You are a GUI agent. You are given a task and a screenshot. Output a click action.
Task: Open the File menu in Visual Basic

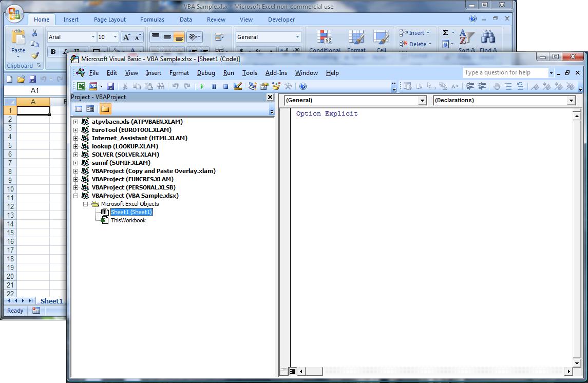[94, 73]
